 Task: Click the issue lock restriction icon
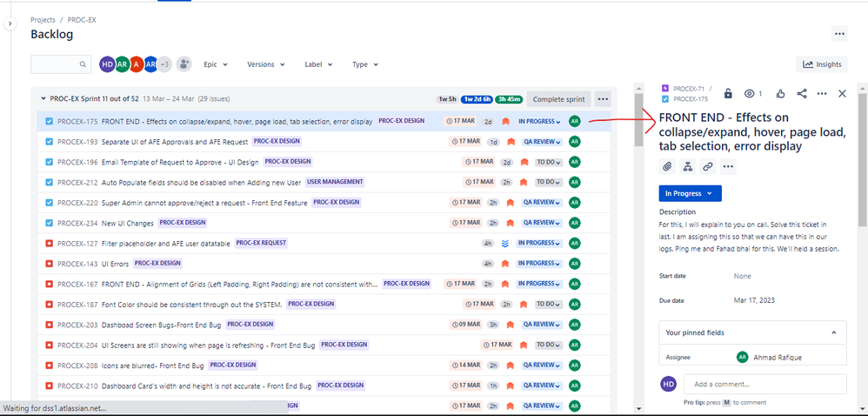click(728, 94)
